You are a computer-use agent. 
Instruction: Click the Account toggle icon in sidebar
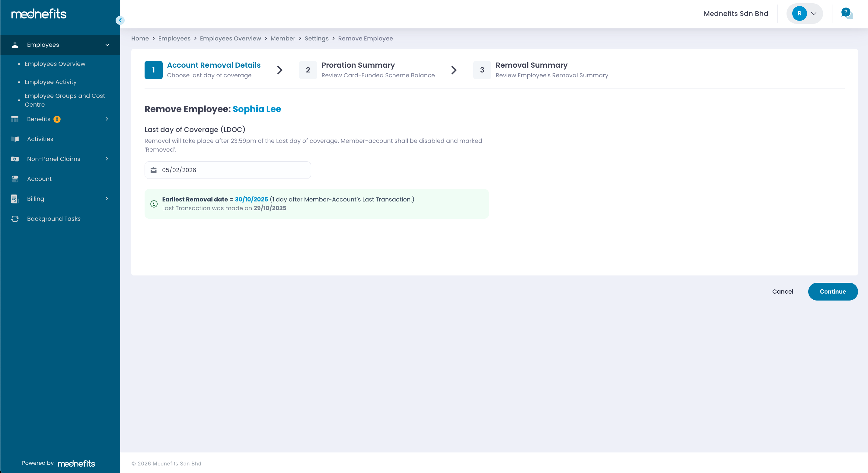tap(15, 179)
